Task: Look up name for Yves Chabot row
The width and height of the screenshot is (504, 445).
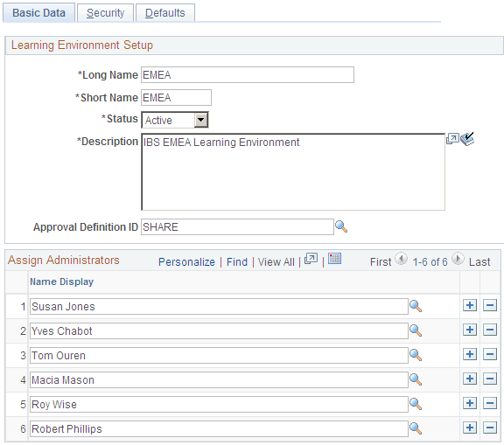Action: pos(416,330)
